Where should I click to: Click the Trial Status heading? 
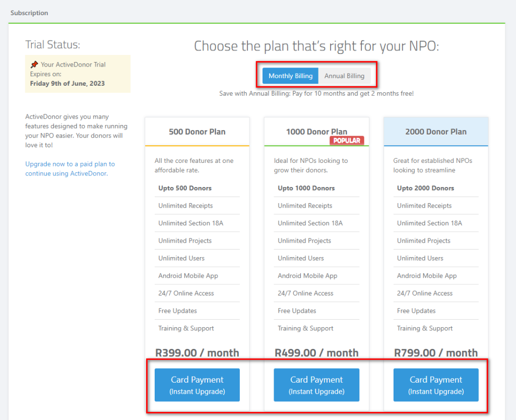(x=52, y=44)
